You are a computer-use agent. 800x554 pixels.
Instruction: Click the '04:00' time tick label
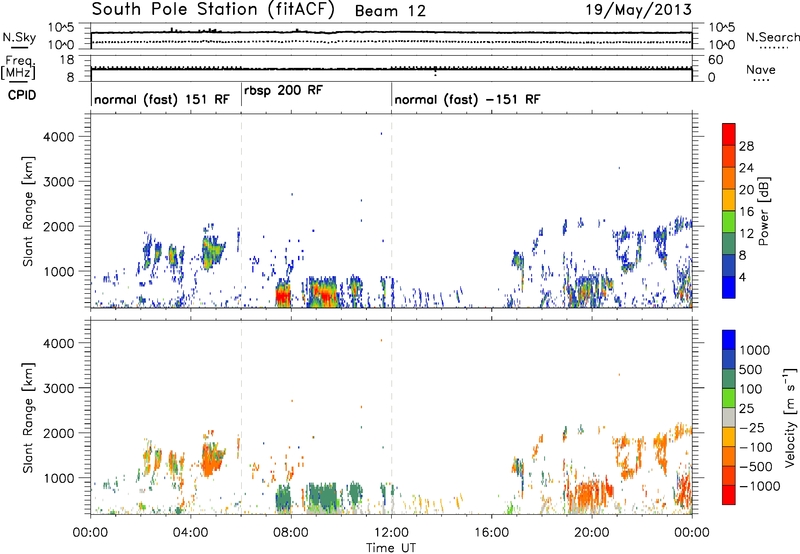pyautogui.click(x=191, y=533)
